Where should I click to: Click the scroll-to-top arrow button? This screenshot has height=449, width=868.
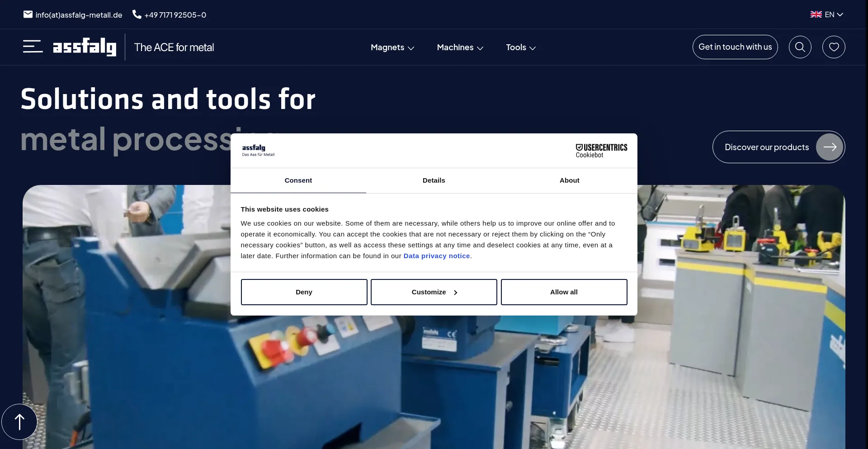pos(19,422)
